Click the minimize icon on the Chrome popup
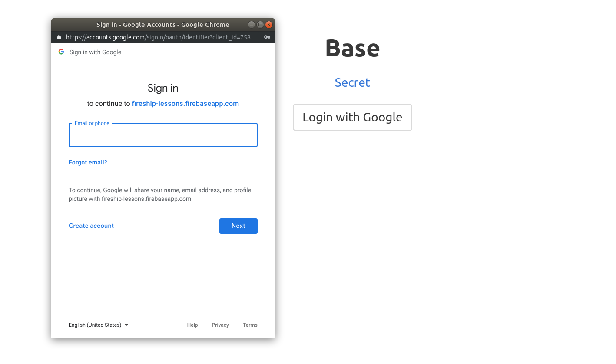Viewport: 616px width, 364px height. click(x=252, y=25)
